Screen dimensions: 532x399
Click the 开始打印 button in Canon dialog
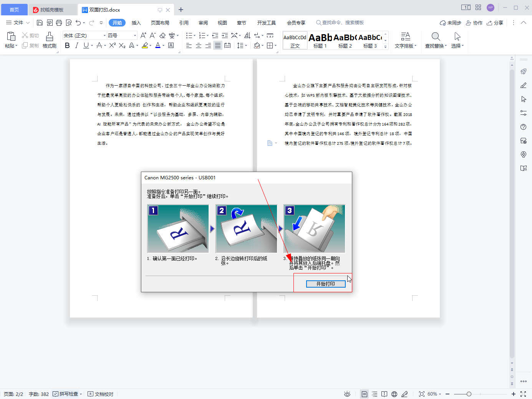(326, 284)
